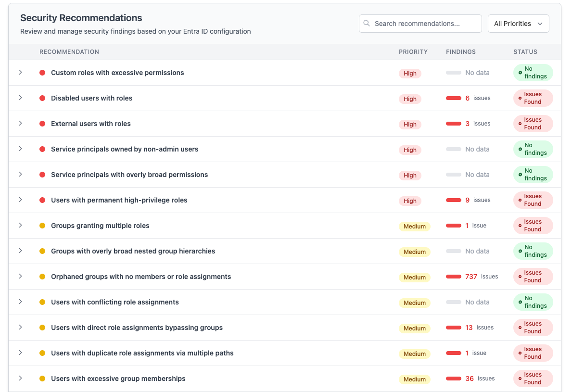The width and height of the screenshot is (572, 392).
Task: Click red dot next to "Users with permanent high-privilege roles"
Action: coord(43,200)
